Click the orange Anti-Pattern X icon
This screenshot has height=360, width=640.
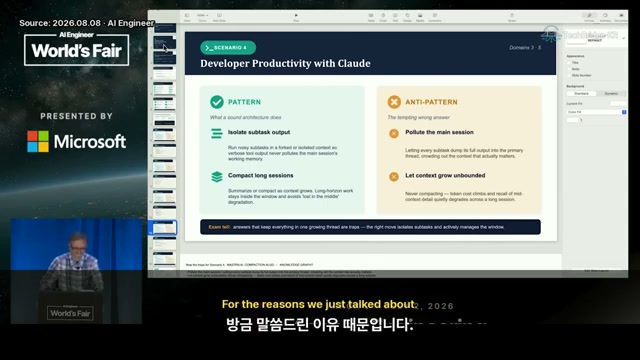pos(394,102)
